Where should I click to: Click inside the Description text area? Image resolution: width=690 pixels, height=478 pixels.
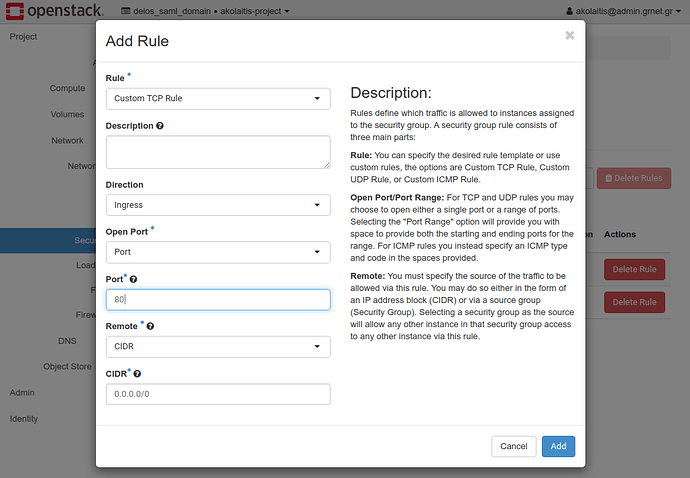point(217,152)
